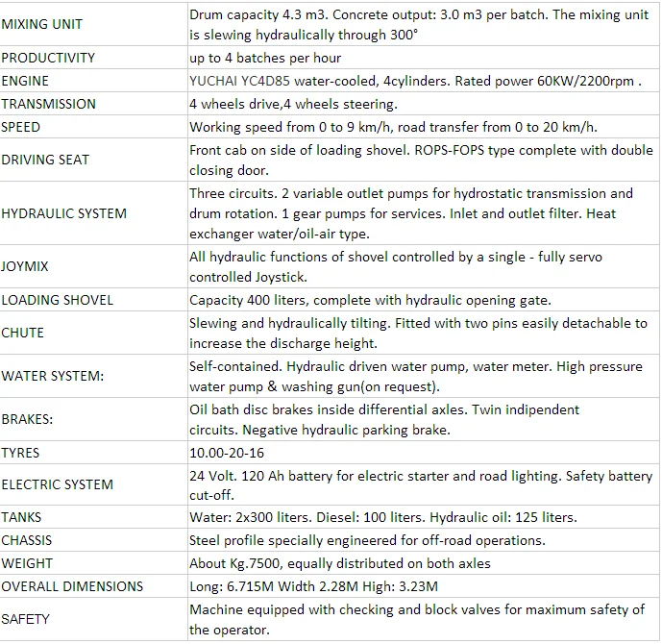The image size is (662, 644).
Task: Click the TRANSMISSION label cell
Action: click(49, 104)
